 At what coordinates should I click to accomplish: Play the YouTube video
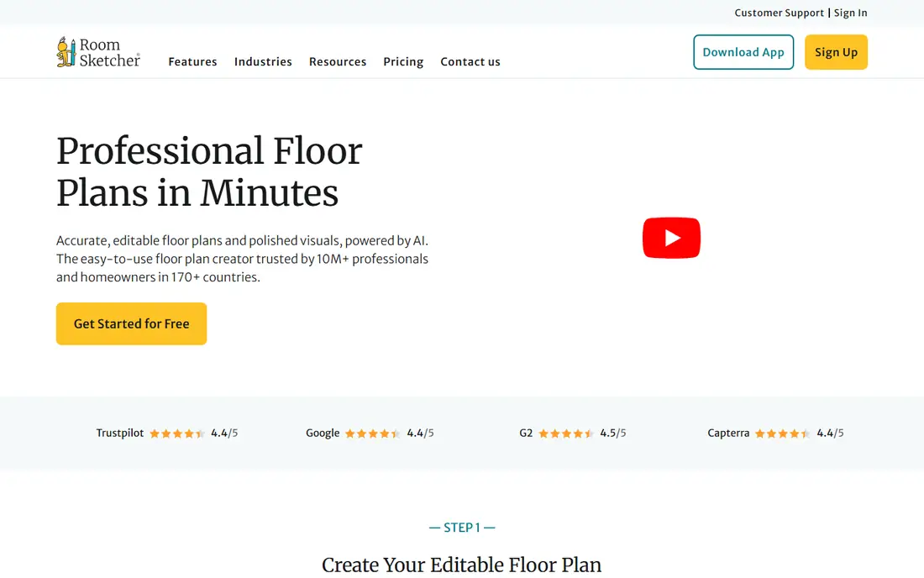(671, 238)
